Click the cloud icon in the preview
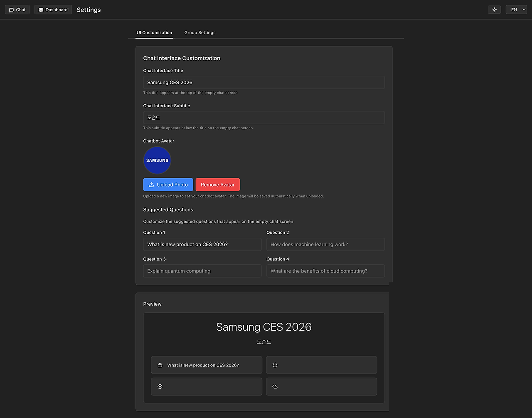This screenshot has height=418, width=532. [275, 387]
